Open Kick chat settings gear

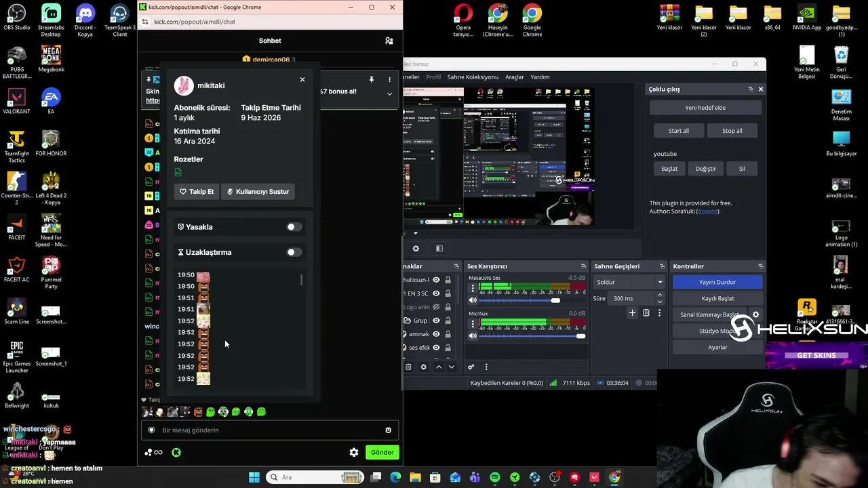pos(354,453)
